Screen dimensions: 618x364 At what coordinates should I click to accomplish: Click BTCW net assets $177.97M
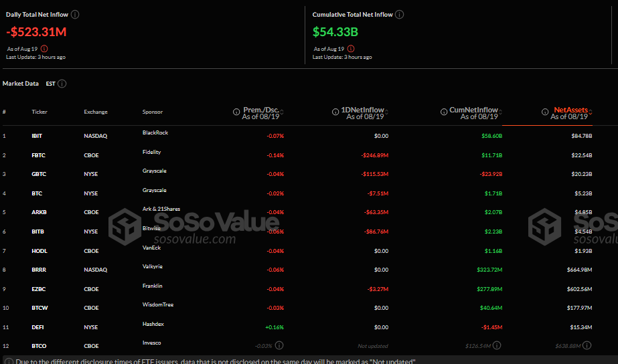(x=580, y=308)
